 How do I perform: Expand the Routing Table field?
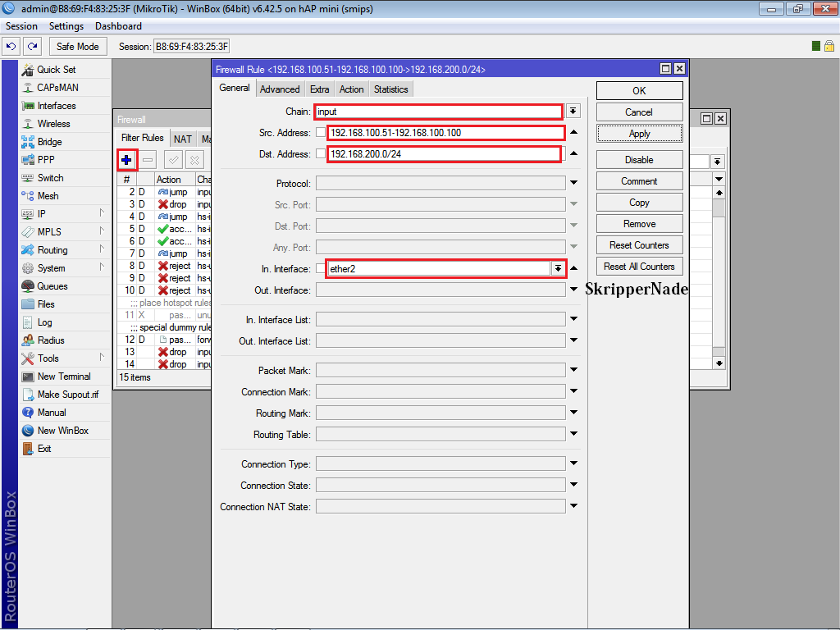click(x=573, y=434)
